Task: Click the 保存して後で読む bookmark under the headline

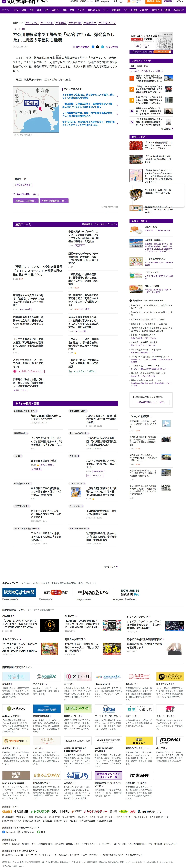Action: click(81, 47)
